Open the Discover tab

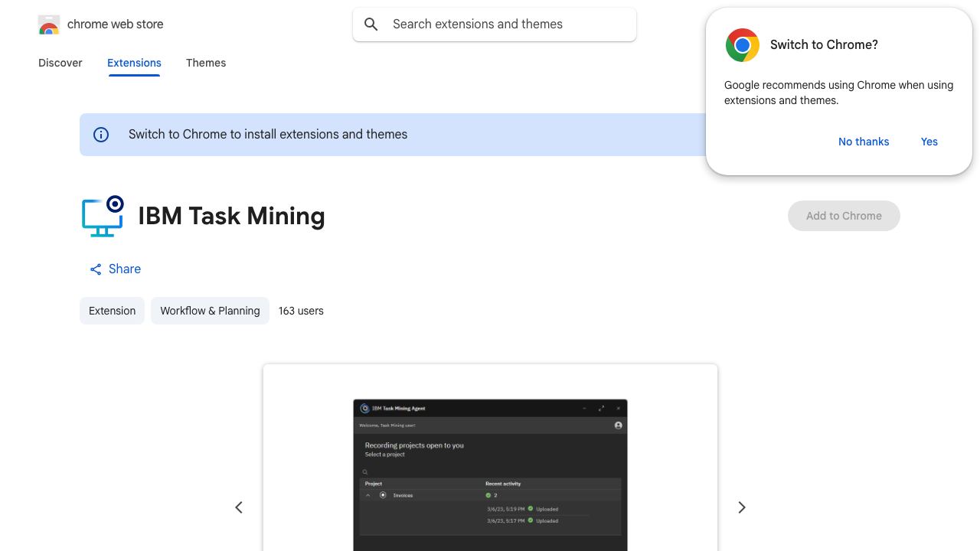pos(60,63)
